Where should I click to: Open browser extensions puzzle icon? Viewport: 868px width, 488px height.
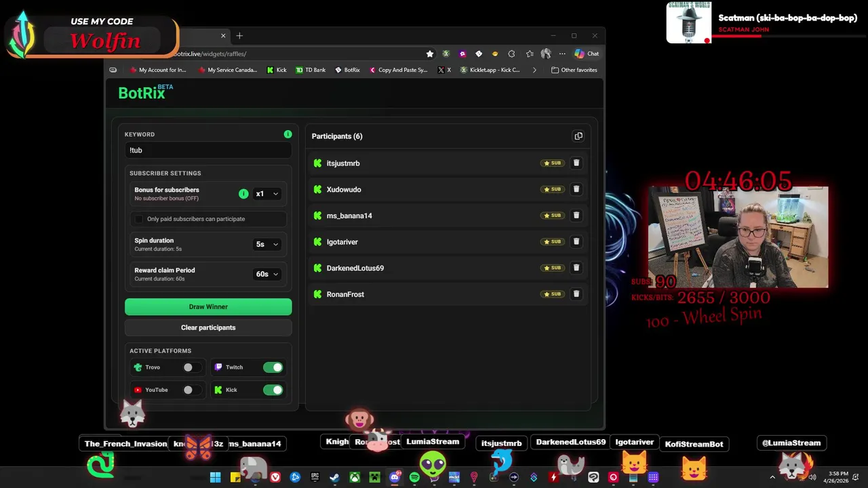tap(511, 54)
